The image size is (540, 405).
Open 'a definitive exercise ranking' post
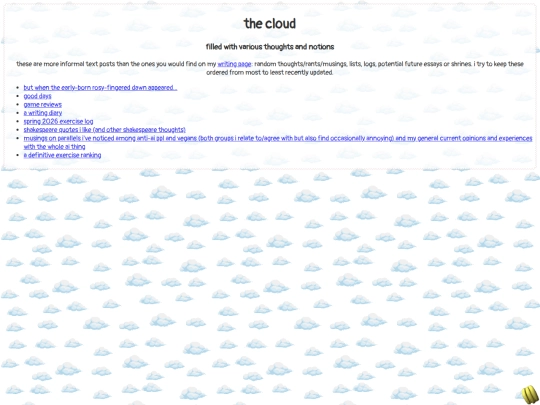[62, 155]
